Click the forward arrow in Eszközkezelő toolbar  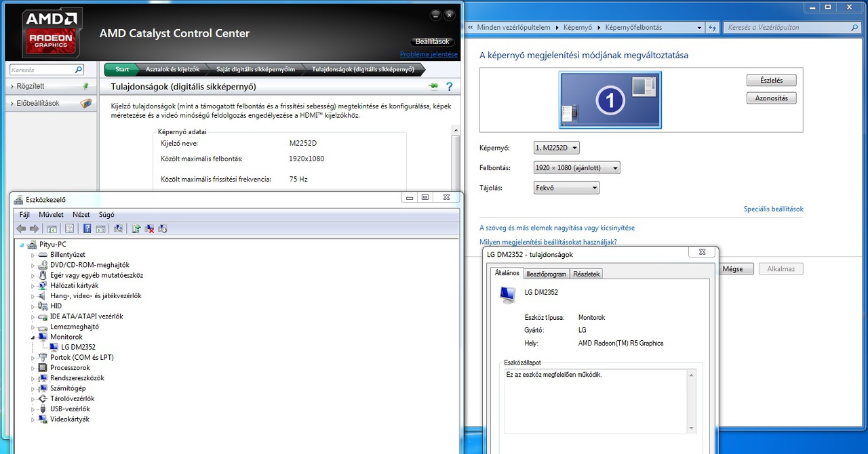34,229
